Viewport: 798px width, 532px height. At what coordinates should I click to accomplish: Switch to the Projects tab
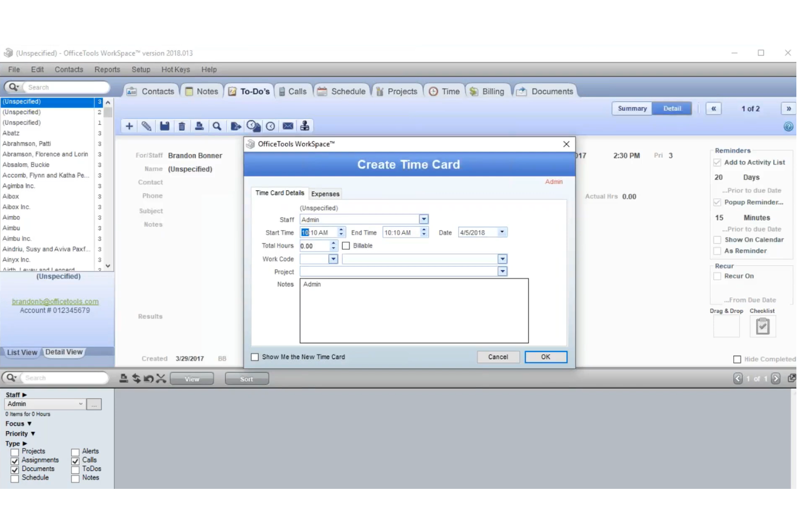[396, 92]
